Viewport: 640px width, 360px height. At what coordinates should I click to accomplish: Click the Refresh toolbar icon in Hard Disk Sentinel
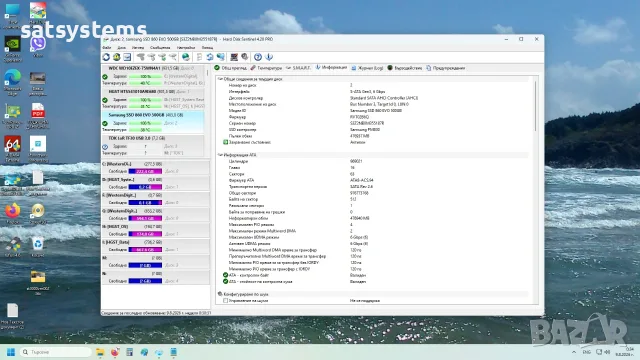pos(106,57)
